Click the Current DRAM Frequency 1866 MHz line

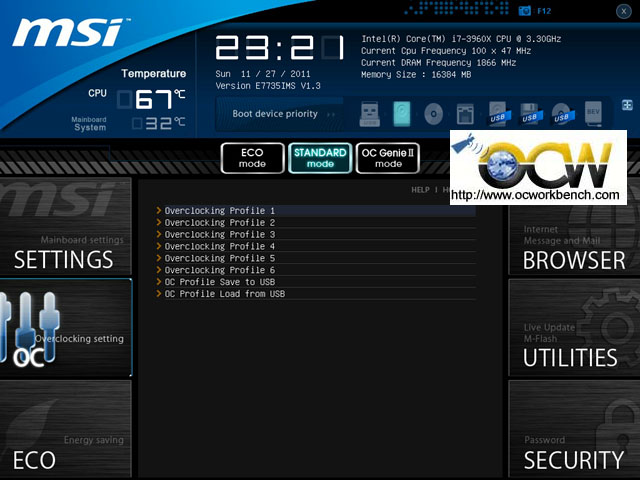438,62
